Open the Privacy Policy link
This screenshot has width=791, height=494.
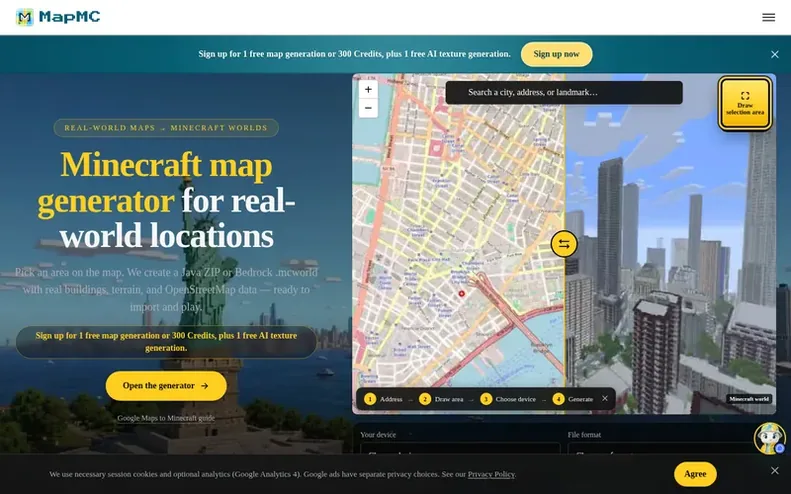[x=491, y=474]
